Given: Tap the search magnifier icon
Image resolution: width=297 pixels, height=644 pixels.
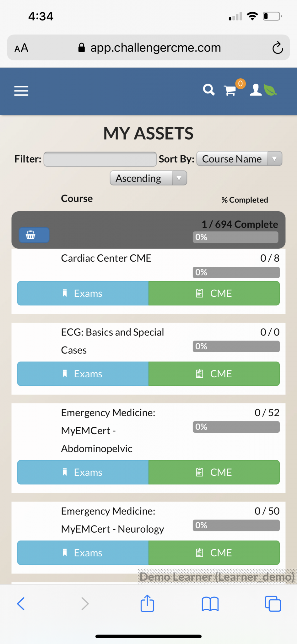Looking at the screenshot, I should 209,90.
